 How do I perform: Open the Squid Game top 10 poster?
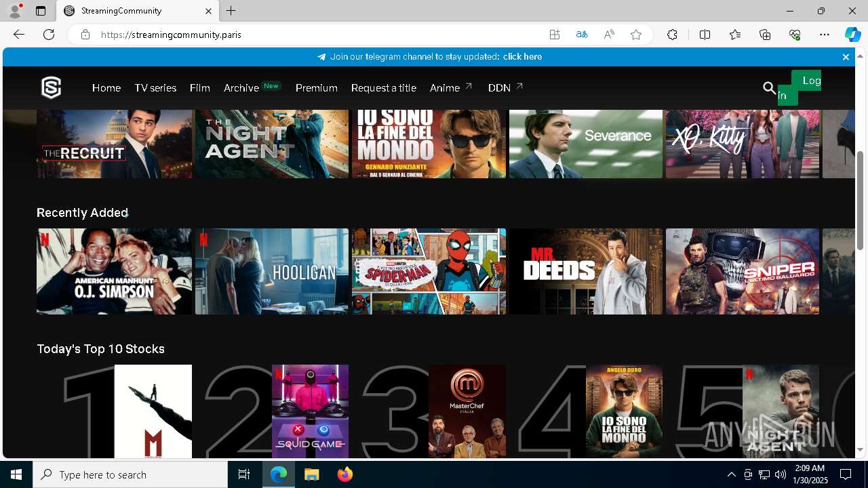311,411
